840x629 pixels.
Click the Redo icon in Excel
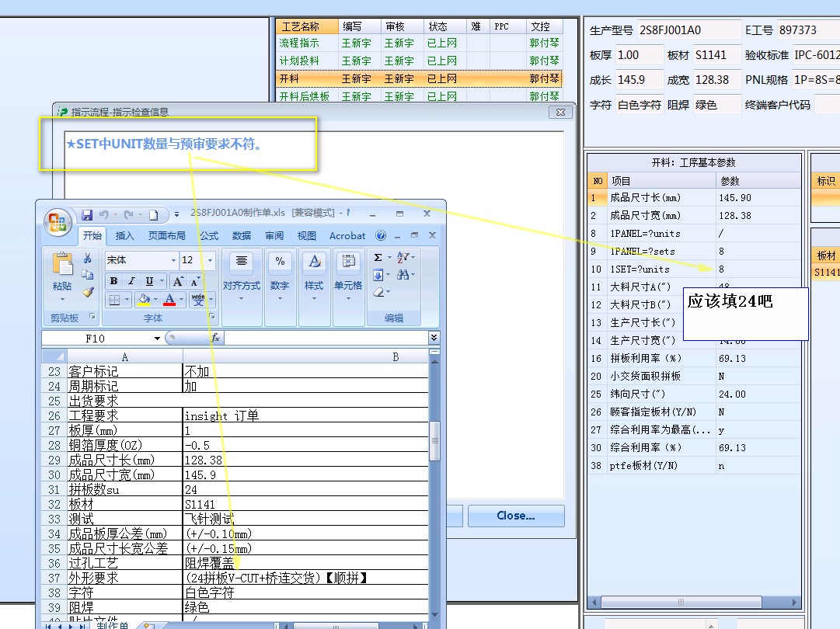coord(128,214)
